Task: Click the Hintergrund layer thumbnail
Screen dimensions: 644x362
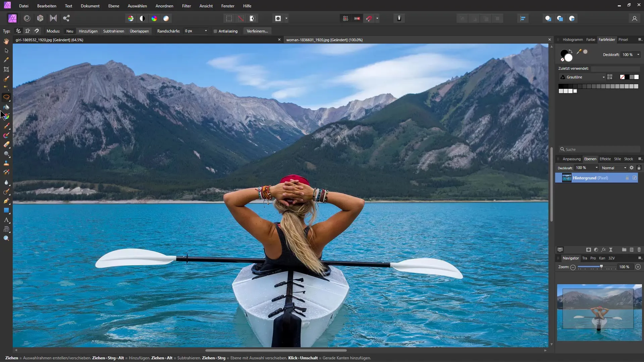Action: pos(566,178)
